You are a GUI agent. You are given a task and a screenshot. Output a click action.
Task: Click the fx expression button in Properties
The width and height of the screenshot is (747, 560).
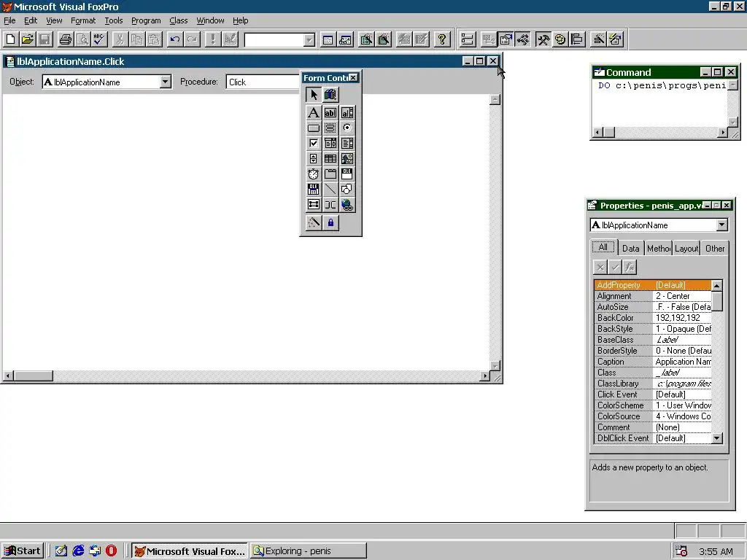[x=630, y=267]
